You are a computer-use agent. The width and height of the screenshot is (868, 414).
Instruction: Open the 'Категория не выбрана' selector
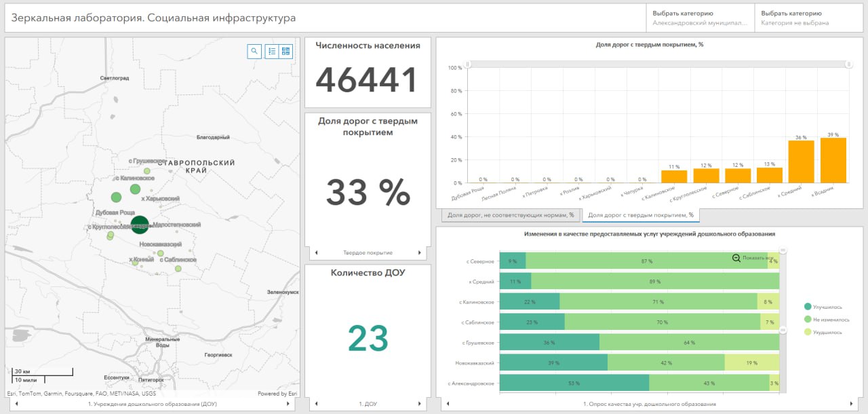click(808, 18)
